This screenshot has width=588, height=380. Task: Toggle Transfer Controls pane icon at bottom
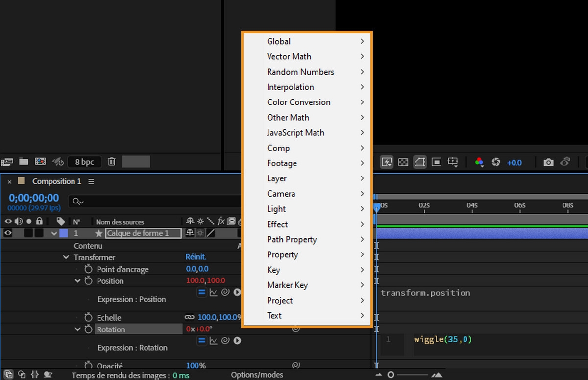[22, 374]
